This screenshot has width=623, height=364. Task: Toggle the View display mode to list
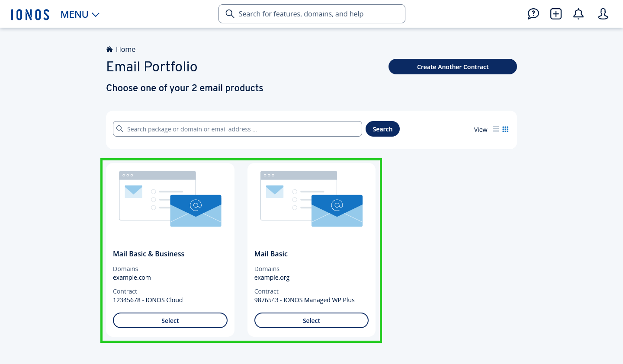(x=496, y=129)
